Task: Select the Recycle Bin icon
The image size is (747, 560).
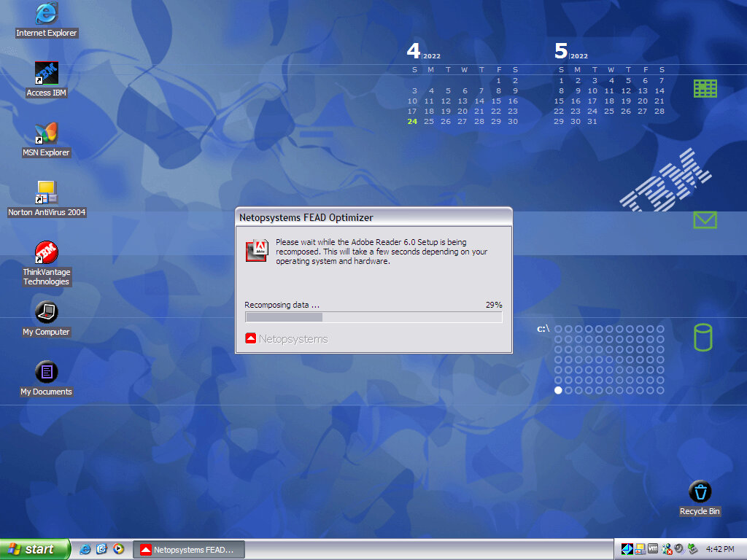Action: (700, 491)
